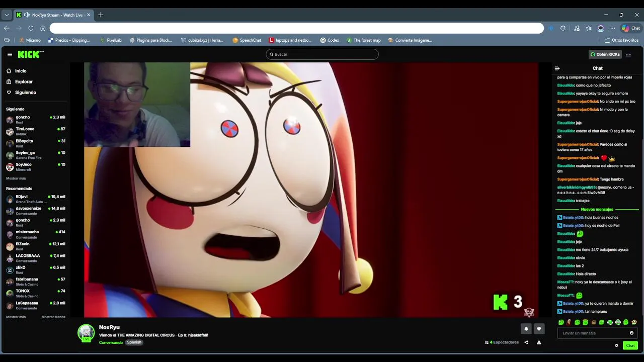Open the Codex bookmark
This screenshot has height=362, width=644.
[x=330, y=40]
